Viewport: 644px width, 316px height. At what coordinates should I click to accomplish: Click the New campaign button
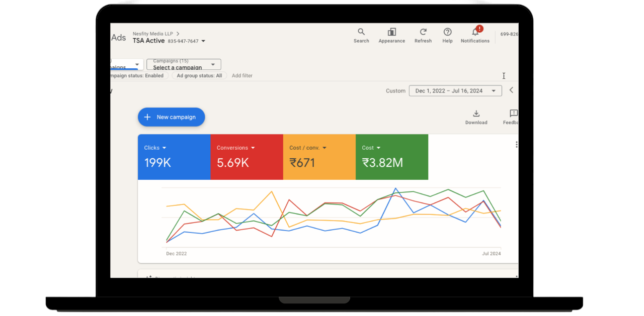(172, 117)
